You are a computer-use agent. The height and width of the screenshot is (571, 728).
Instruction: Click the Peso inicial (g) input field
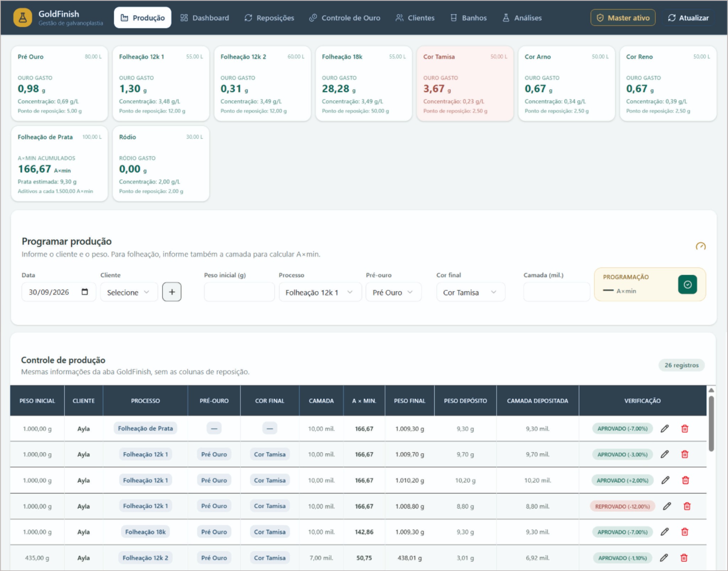pyautogui.click(x=239, y=292)
